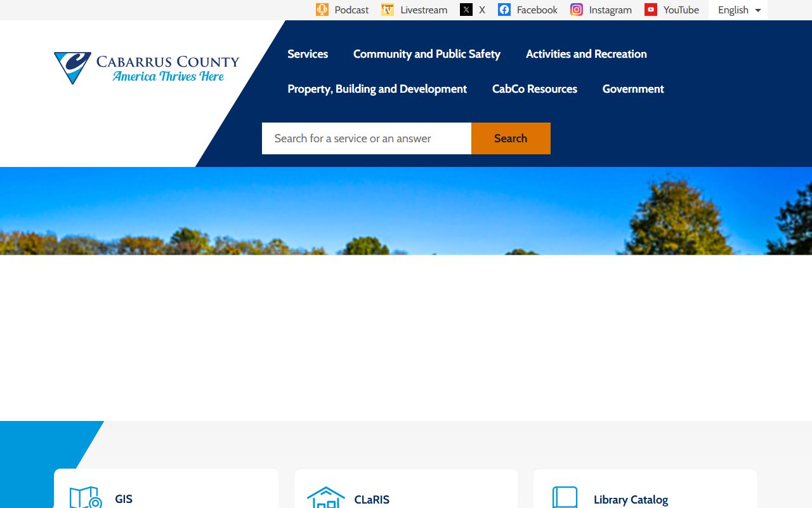
Task: Open Property, Building and Development menu
Action: click(x=377, y=89)
